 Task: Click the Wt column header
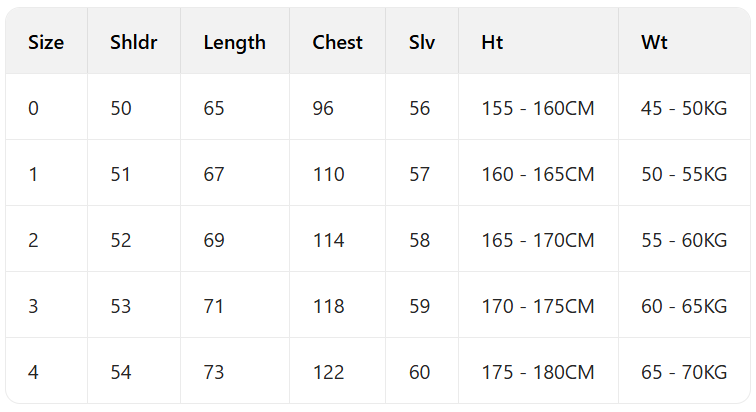[x=654, y=42]
